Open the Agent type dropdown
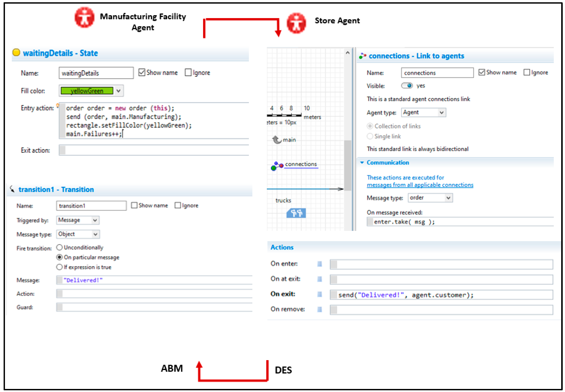 coord(442,112)
